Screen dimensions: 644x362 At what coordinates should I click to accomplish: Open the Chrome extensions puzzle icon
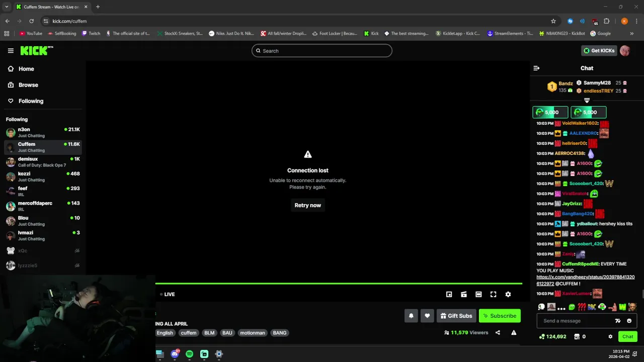pos(606,21)
